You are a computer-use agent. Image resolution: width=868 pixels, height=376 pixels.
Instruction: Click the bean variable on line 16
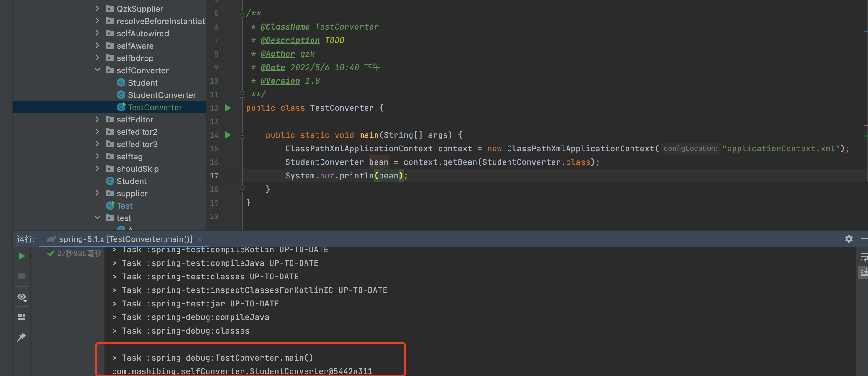pyautogui.click(x=379, y=162)
